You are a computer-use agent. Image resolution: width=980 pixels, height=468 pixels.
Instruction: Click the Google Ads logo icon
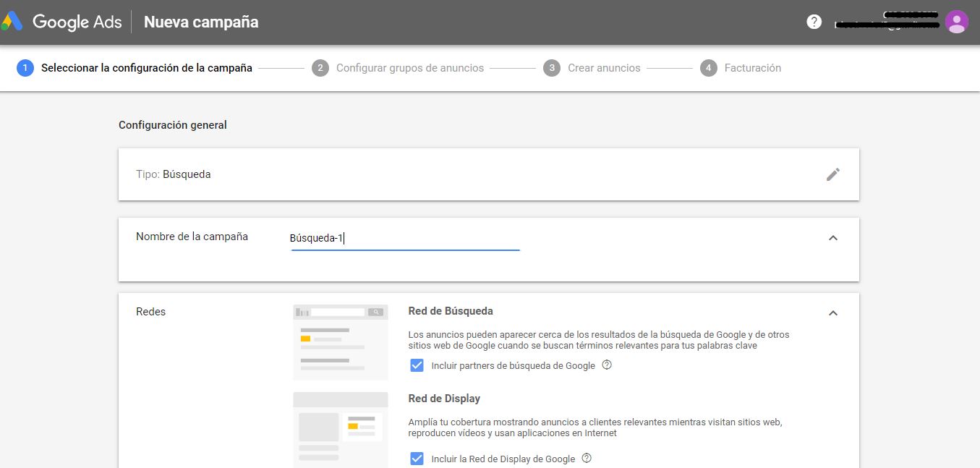pyautogui.click(x=12, y=22)
